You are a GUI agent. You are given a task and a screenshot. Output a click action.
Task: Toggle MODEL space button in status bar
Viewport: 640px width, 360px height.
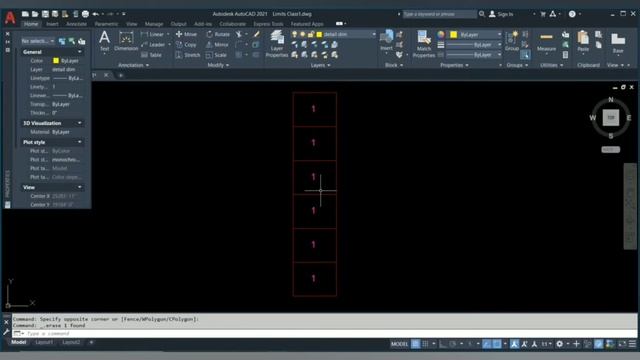pyautogui.click(x=399, y=344)
